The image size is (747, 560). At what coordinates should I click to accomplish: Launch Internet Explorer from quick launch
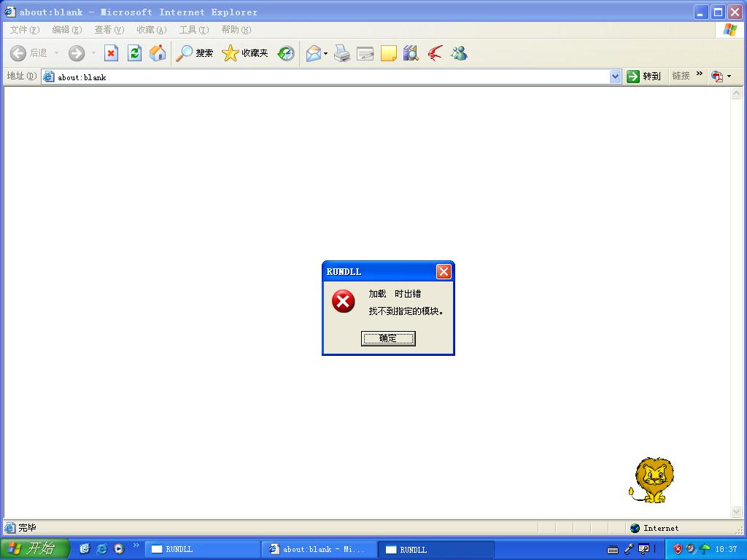102,549
